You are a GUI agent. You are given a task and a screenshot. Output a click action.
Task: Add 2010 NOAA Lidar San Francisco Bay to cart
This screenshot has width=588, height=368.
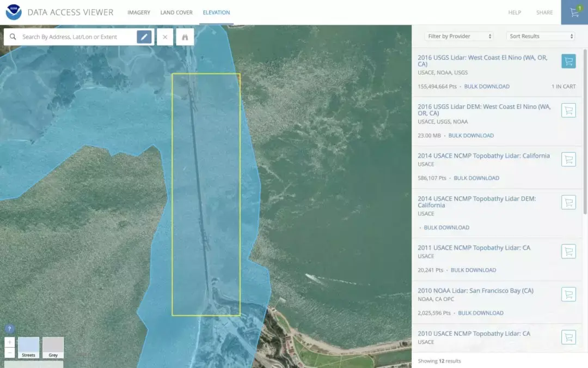click(x=568, y=294)
